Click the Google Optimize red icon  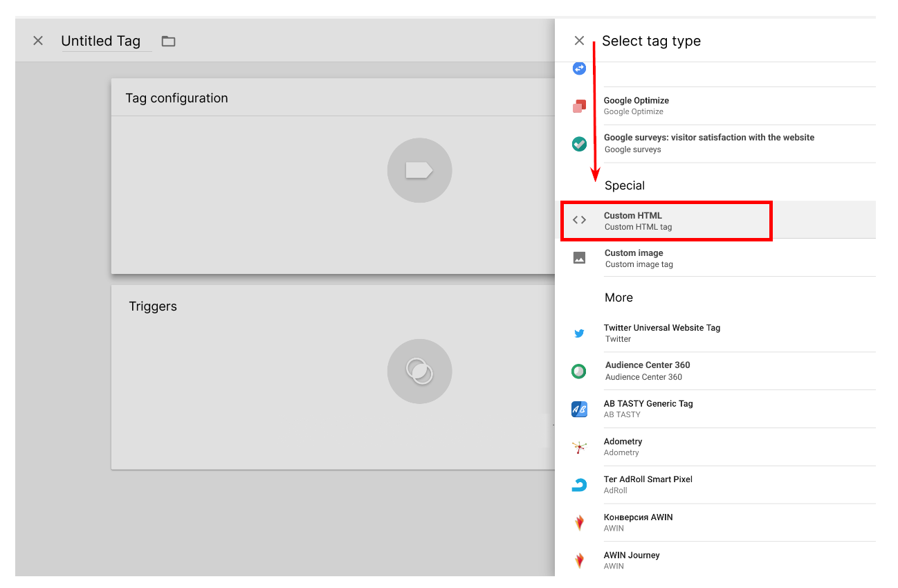pyautogui.click(x=579, y=106)
